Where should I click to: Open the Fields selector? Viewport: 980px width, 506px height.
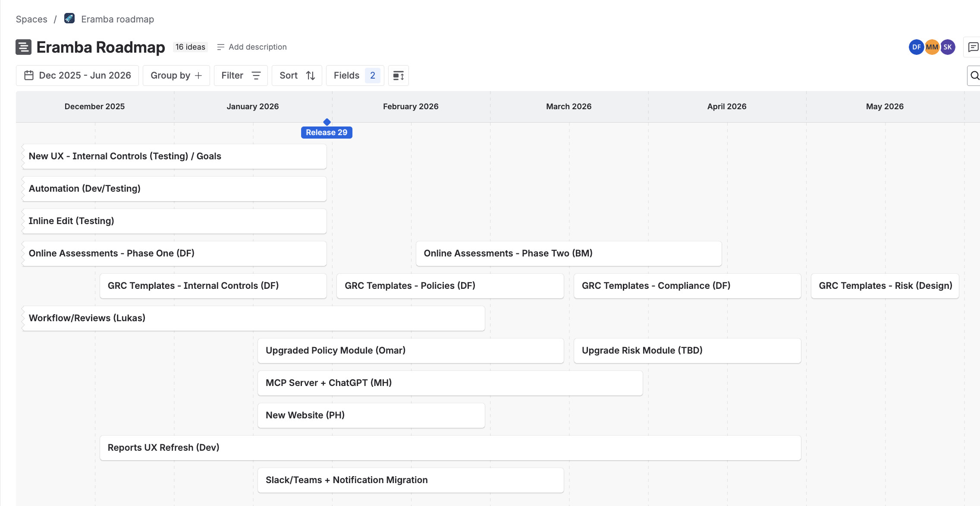coord(355,76)
